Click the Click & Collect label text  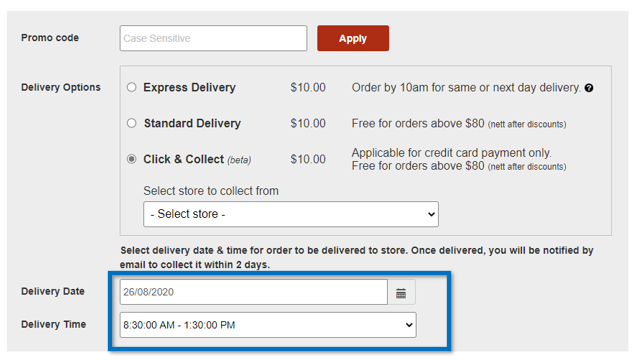[197, 159]
